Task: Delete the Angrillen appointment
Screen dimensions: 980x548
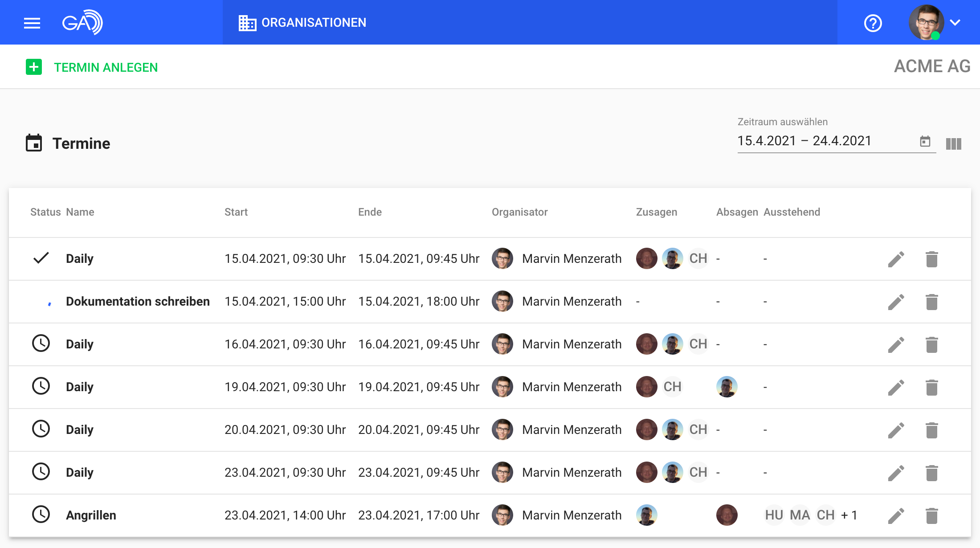Action: click(x=931, y=515)
